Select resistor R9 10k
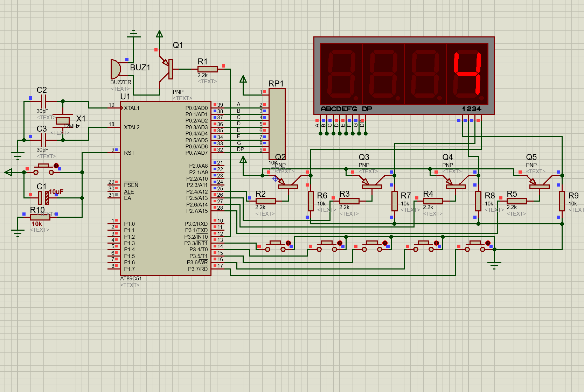This screenshot has width=584, height=392. point(562,201)
